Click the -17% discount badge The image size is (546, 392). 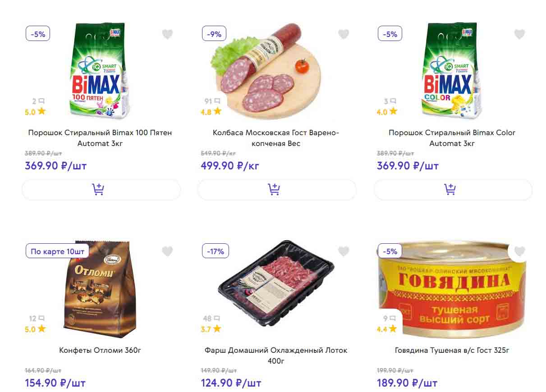(216, 251)
